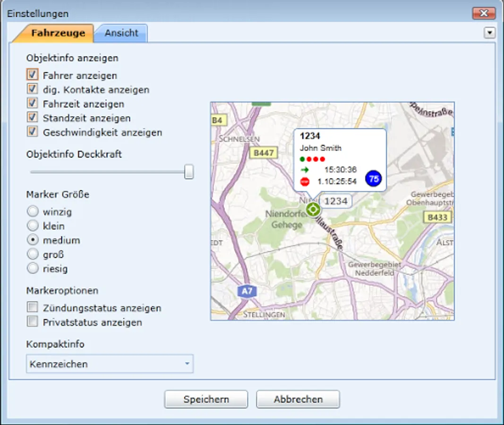Click the Abbrechen button
This screenshot has width=504, height=425.
coord(298,399)
